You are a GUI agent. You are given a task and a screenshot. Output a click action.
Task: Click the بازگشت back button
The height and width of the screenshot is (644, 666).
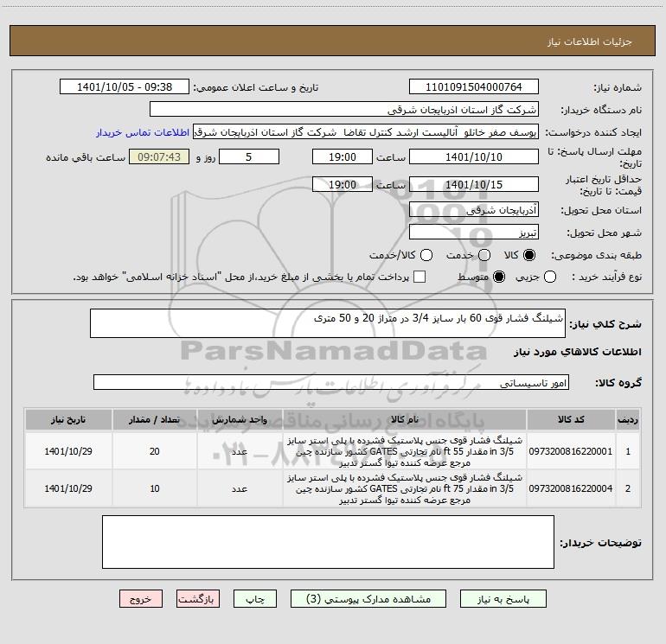(x=198, y=598)
